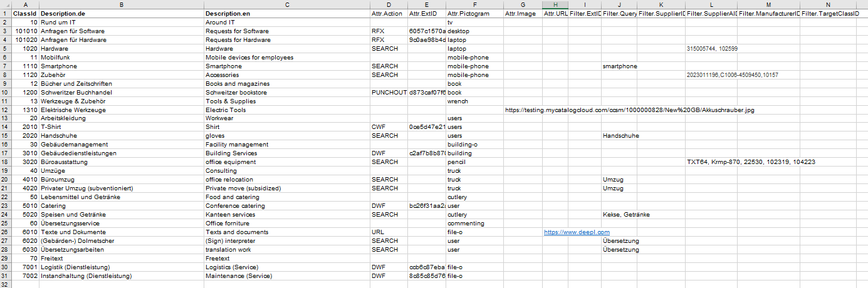
Task: Select column header M
Action: [x=768, y=4]
